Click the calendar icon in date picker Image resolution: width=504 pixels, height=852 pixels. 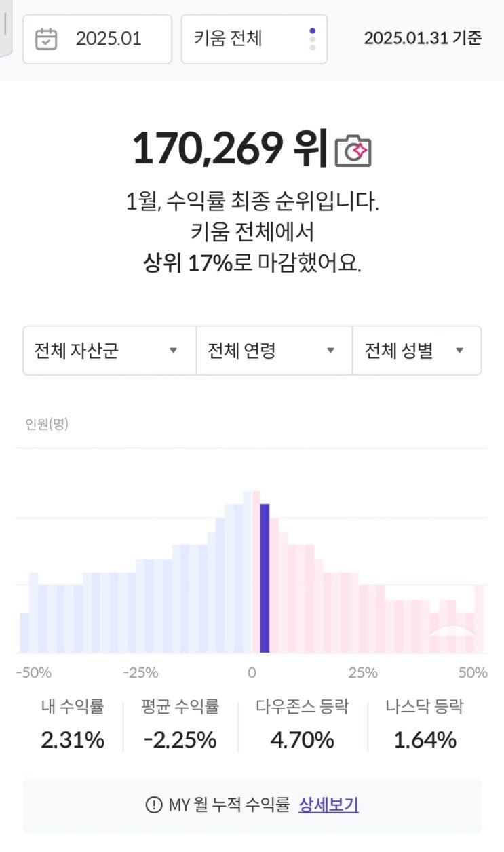tap(46, 39)
